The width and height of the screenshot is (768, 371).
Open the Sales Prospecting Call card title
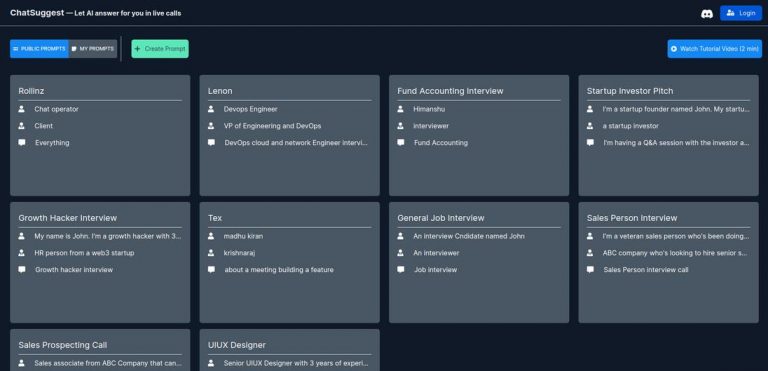click(x=63, y=345)
